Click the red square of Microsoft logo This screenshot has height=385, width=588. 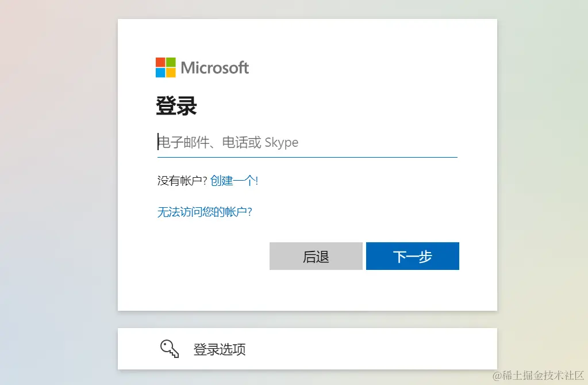pos(159,62)
